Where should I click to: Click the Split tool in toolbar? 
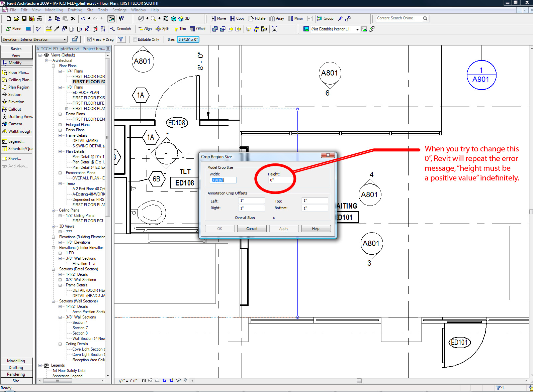click(162, 29)
